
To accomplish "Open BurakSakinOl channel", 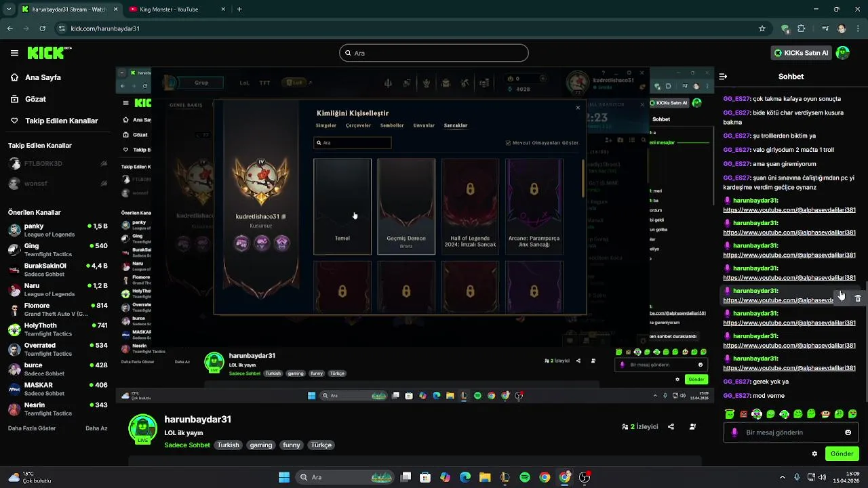I will pyautogui.click(x=58, y=270).
